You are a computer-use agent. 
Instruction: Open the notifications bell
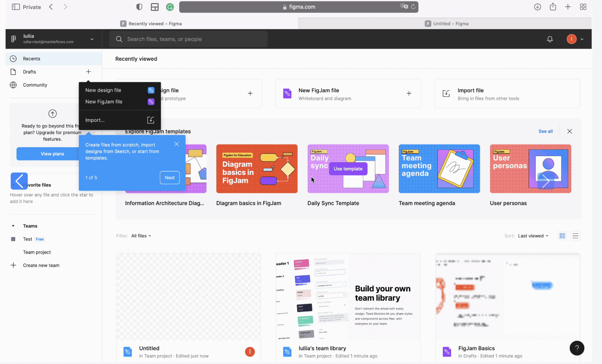pyautogui.click(x=550, y=39)
